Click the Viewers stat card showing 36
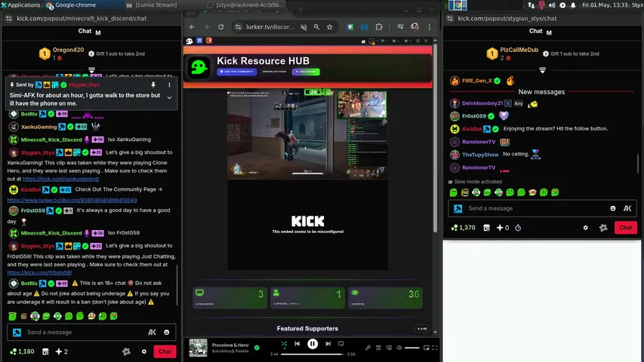This screenshot has height=362, width=644. (x=385, y=298)
